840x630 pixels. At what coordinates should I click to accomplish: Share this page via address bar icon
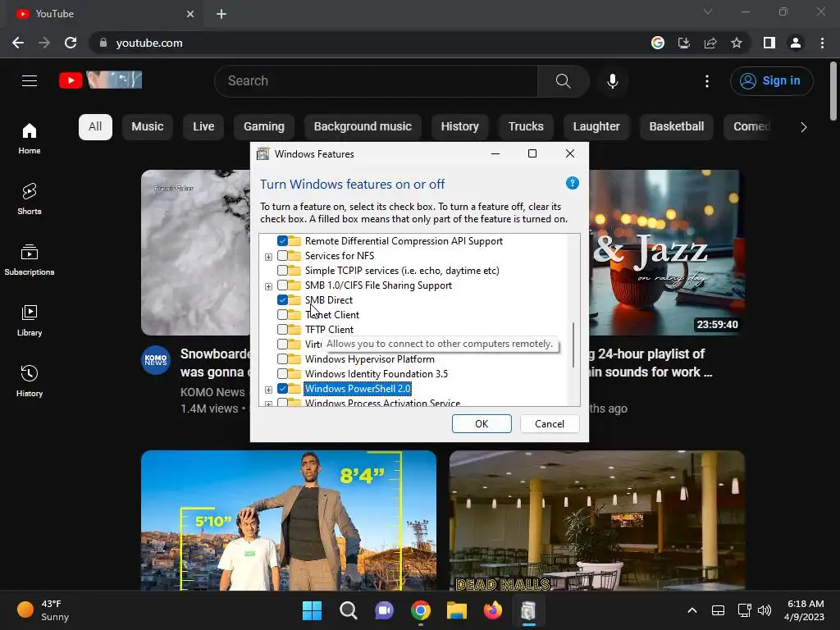710,43
